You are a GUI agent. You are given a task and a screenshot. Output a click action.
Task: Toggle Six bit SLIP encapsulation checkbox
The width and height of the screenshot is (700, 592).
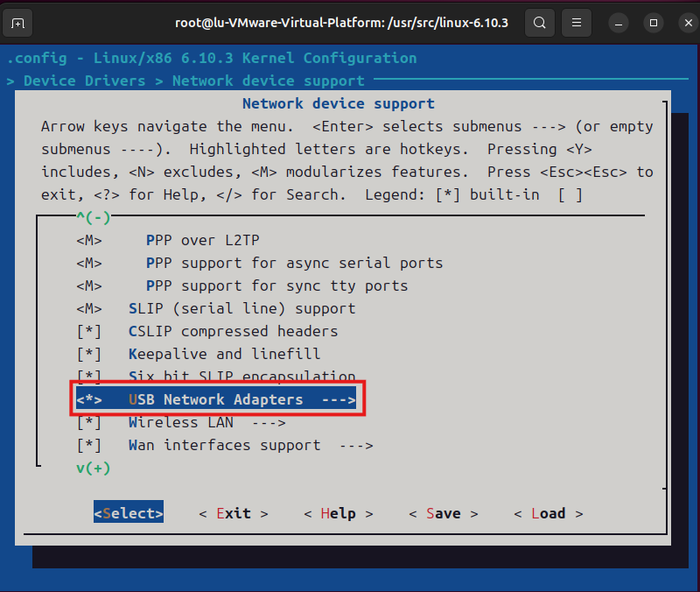(x=241, y=377)
